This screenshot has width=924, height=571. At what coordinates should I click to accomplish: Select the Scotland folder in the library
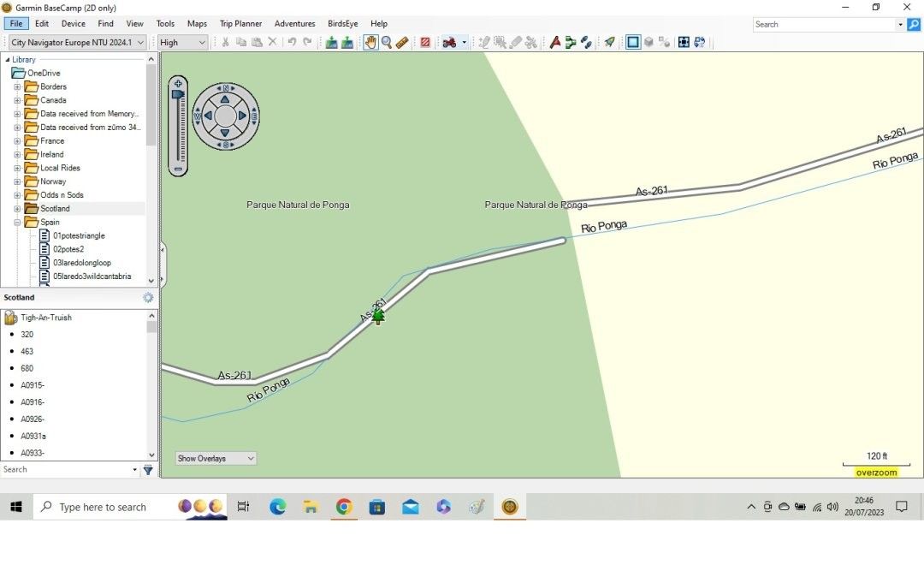coord(55,209)
